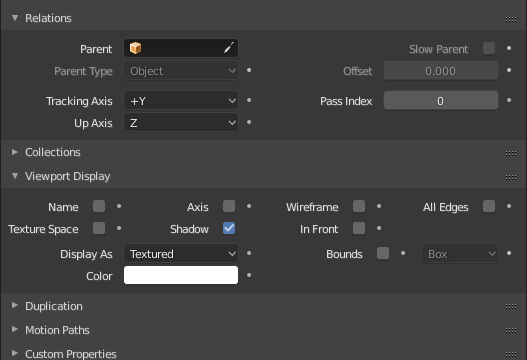Click the animate dot beside Display As
Screen dimensions: 527x360
(249, 253)
